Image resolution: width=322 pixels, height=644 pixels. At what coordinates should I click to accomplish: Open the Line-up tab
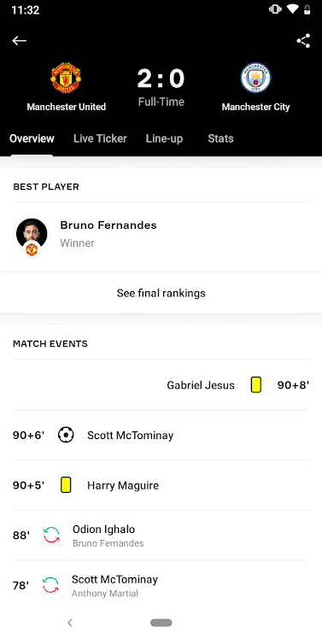[164, 138]
